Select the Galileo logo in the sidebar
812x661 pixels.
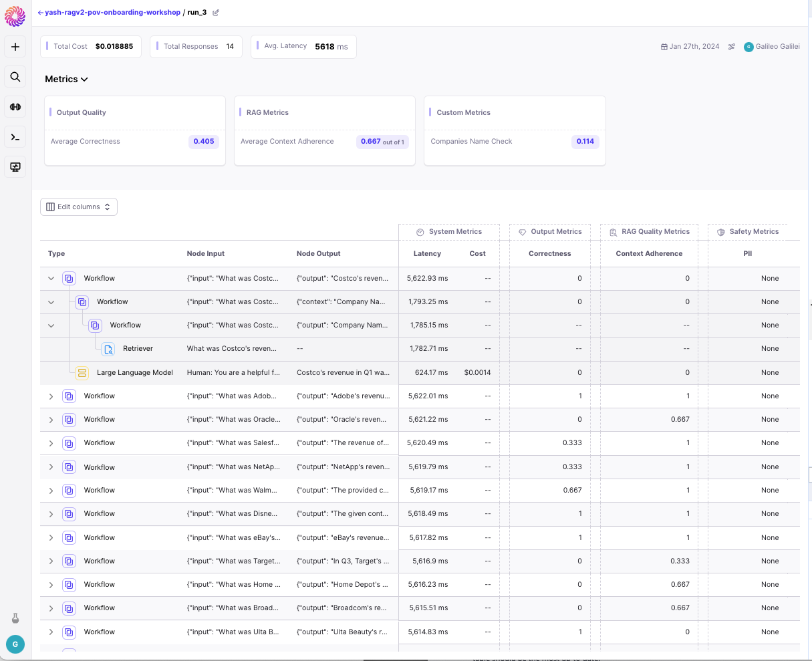click(x=15, y=15)
